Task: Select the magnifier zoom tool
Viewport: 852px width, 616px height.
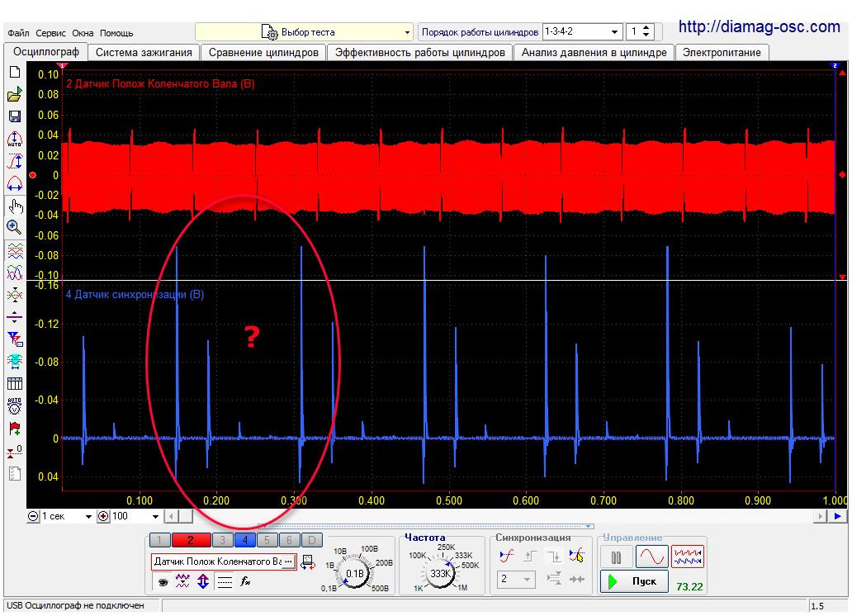Action: [15, 227]
